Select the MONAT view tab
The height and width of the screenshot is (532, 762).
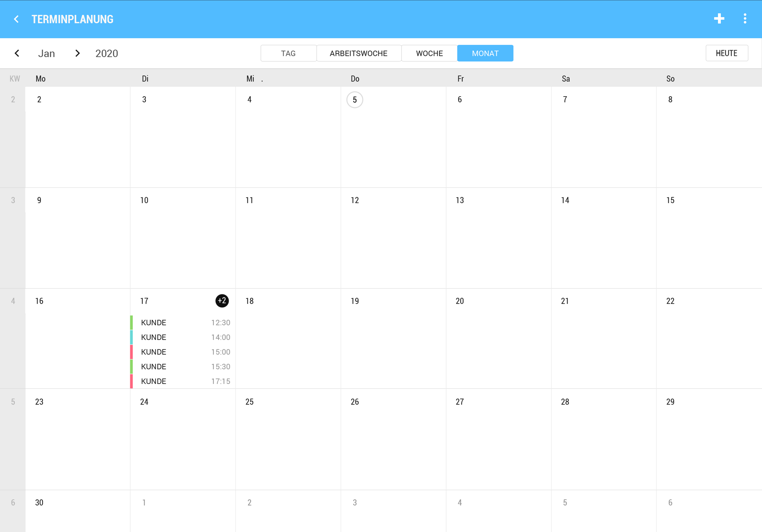click(485, 53)
